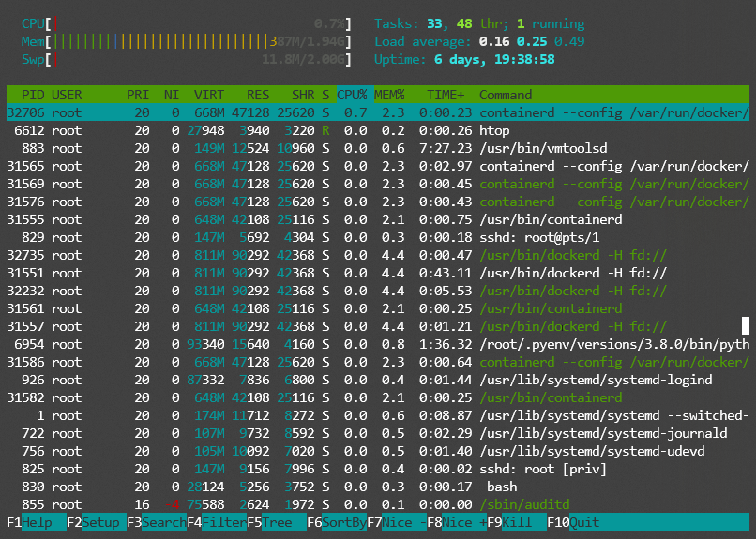This screenshot has width=756, height=539.
Task: Select the dockerd thread row PID 31557
Action: click(x=378, y=326)
